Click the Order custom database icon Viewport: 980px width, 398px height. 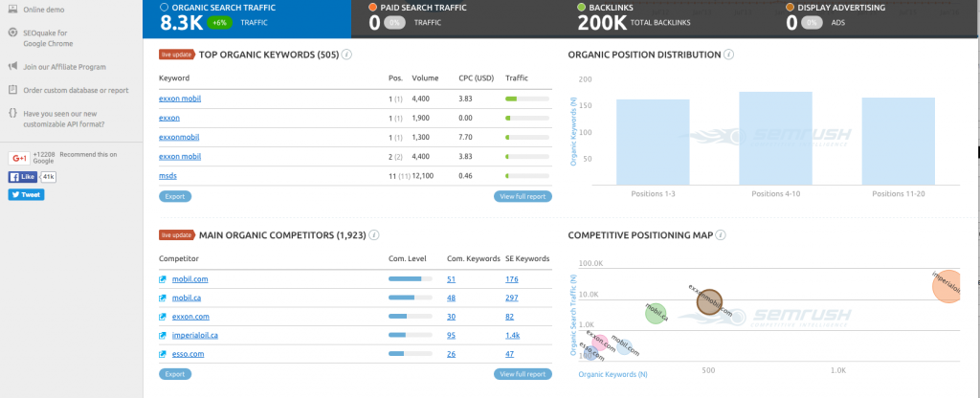click(x=12, y=90)
